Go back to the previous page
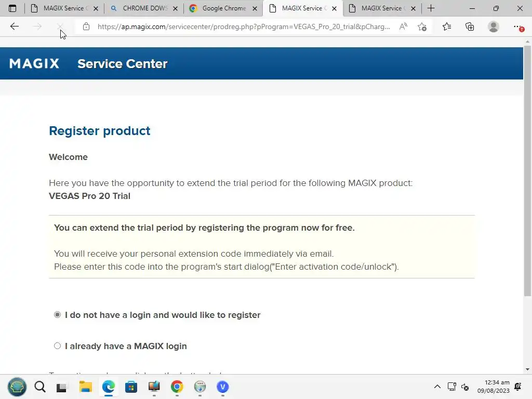This screenshot has height=399, width=532. click(x=14, y=26)
